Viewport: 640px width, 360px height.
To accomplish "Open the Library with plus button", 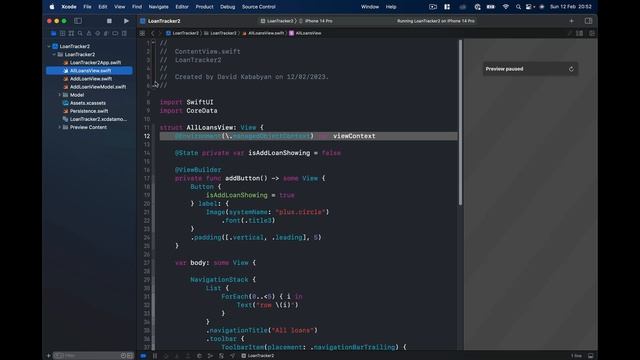I will coord(571,21).
